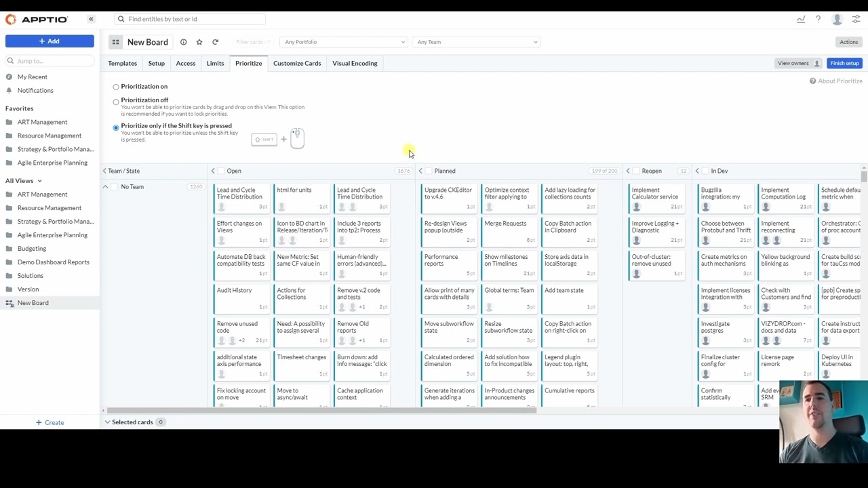This screenshot has height=488, width=868.
Task: Click the Actions button
Action: [x=849, y=42]
